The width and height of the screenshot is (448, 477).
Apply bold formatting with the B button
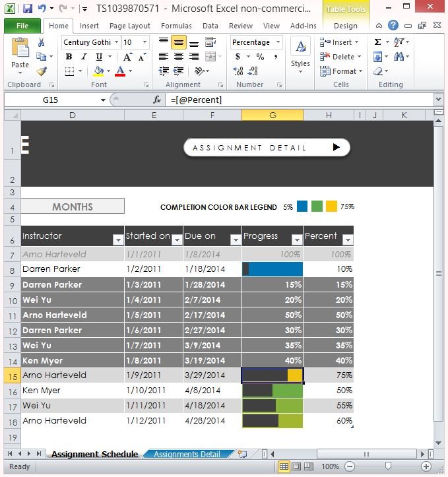[x=69, y=57]
